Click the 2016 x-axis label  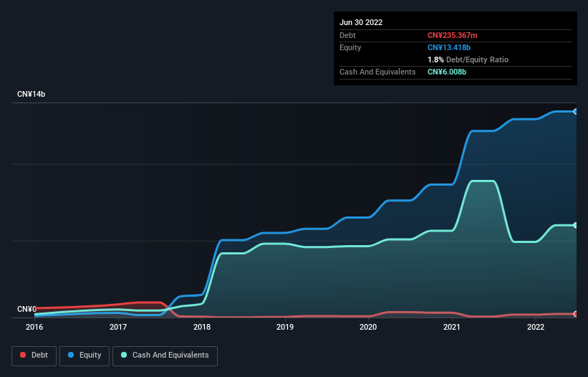click(34, 327)
